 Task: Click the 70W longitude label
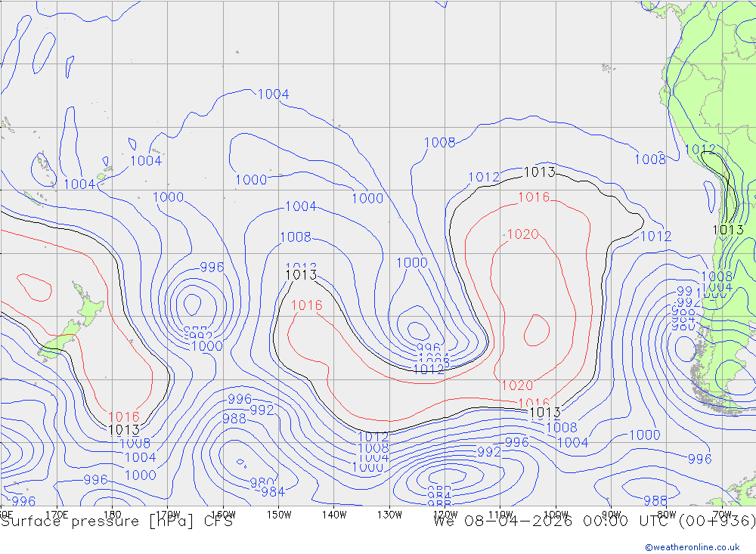click(722, 515)
